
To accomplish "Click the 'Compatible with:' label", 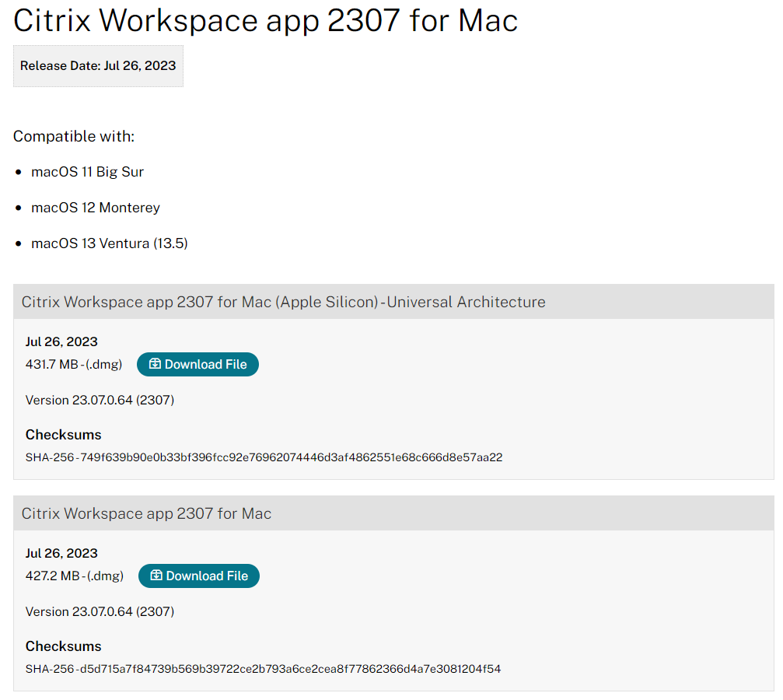I will (x=74, y=136).
